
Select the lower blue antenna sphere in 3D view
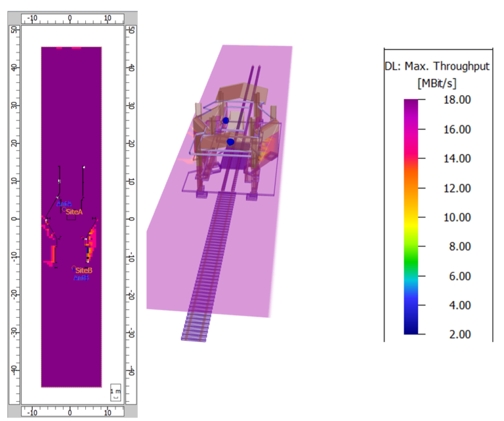click(x=230, y=141)
